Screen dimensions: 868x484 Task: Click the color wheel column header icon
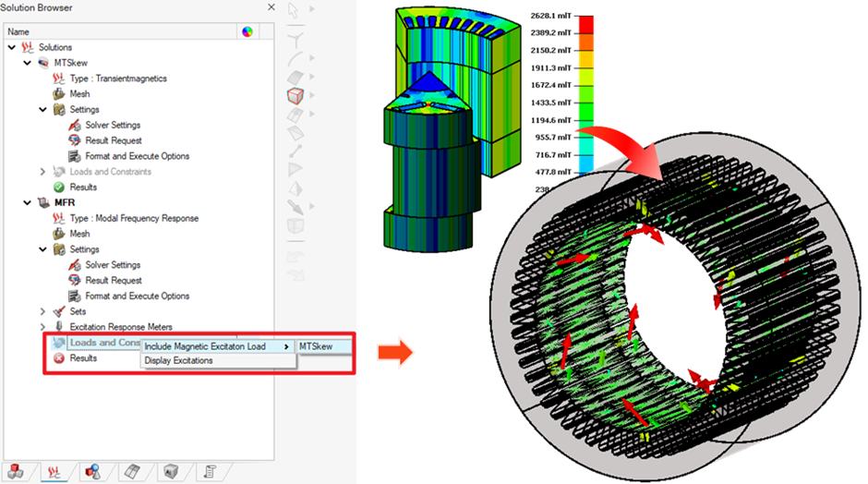pyautogui.click(x=247, y=31)
